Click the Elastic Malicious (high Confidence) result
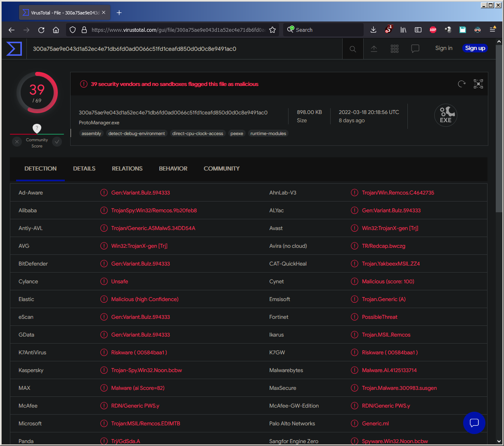 pyautogui.click(x=145, y=299)
